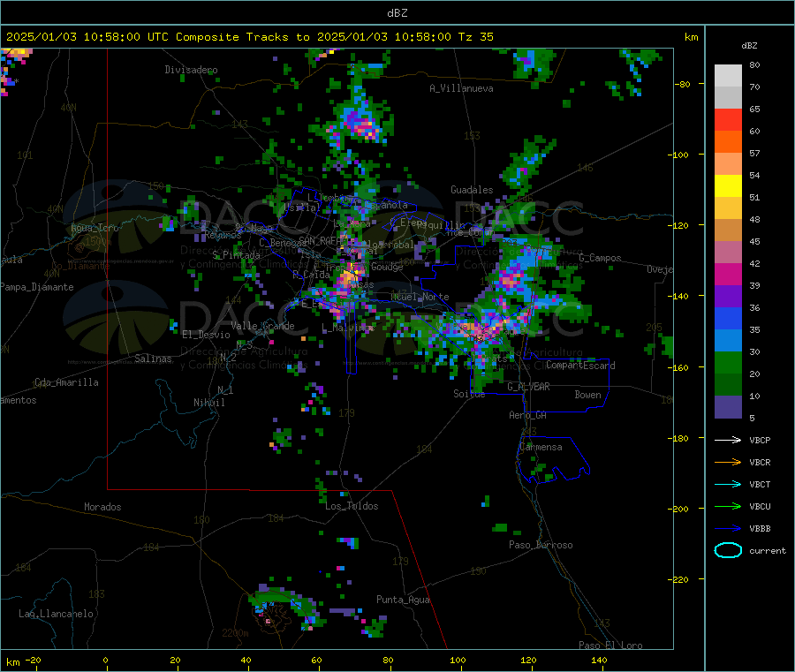Click the 'Guadales' map label

coord(472,190)
